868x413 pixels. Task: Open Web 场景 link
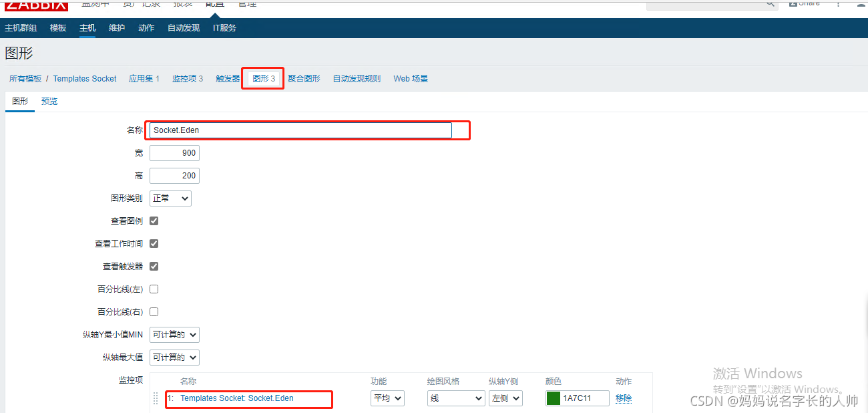411,79
